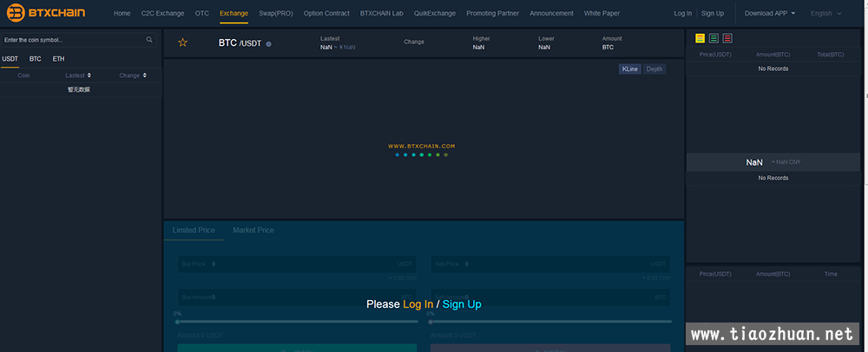The width and height of the screenshot is (868, 352).
Task: Click the Sell Amount input
Action: point(550,297)
